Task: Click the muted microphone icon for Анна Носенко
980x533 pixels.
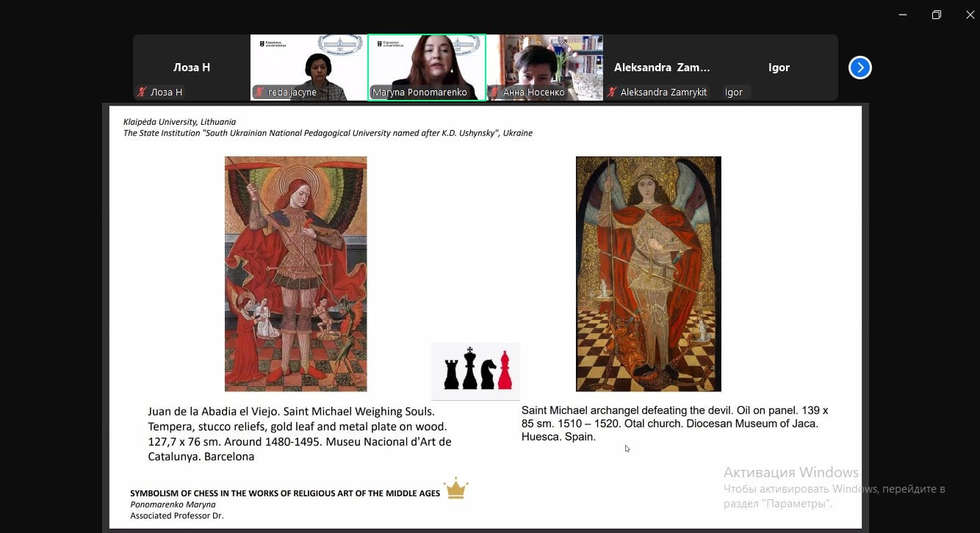Action: (x=495, y=93)
